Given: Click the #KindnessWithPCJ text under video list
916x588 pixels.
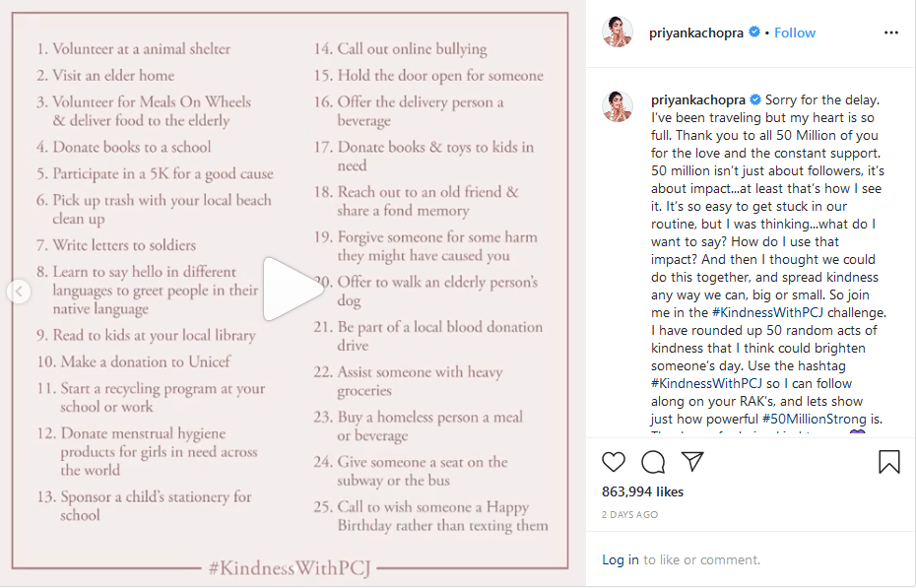Looking at the screenshot, I should [291, 568].
